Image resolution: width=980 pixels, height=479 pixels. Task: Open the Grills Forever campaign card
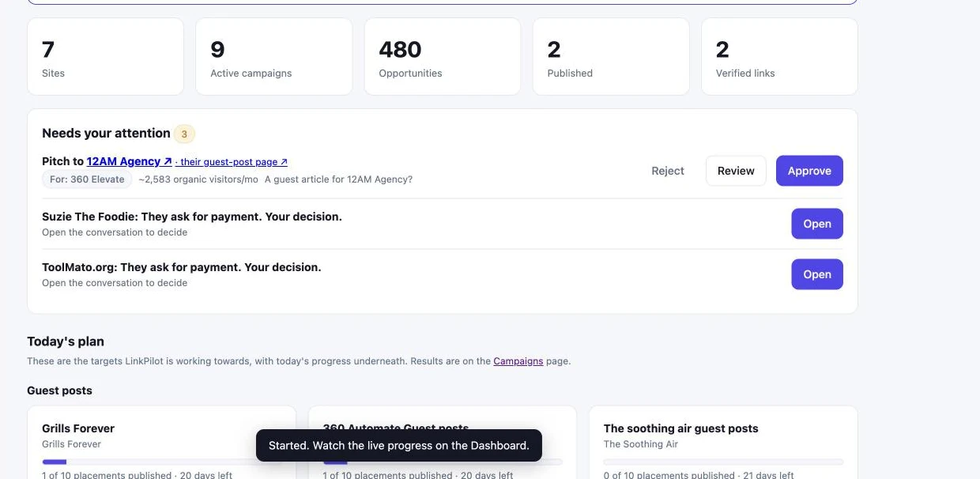pos(162,443)
